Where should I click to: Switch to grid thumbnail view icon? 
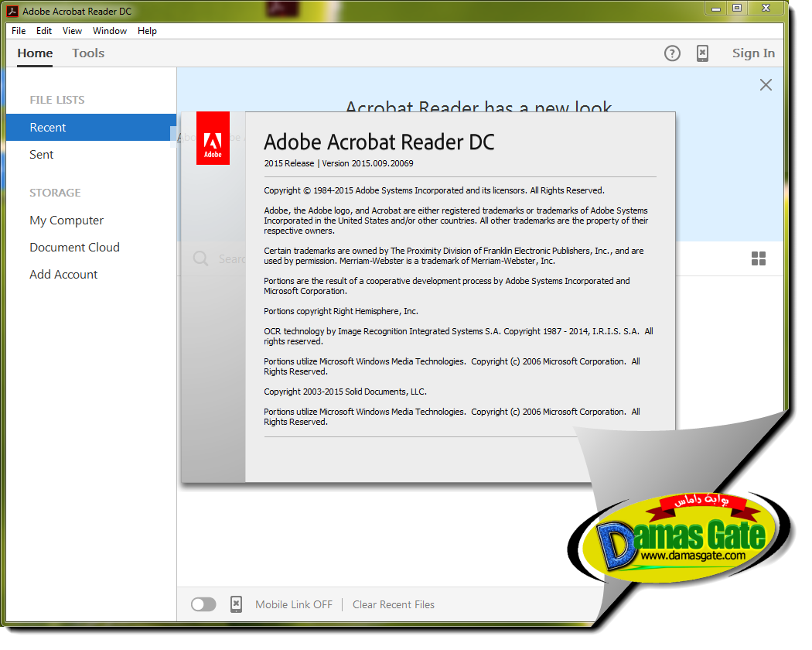click(x=759, y=258)
